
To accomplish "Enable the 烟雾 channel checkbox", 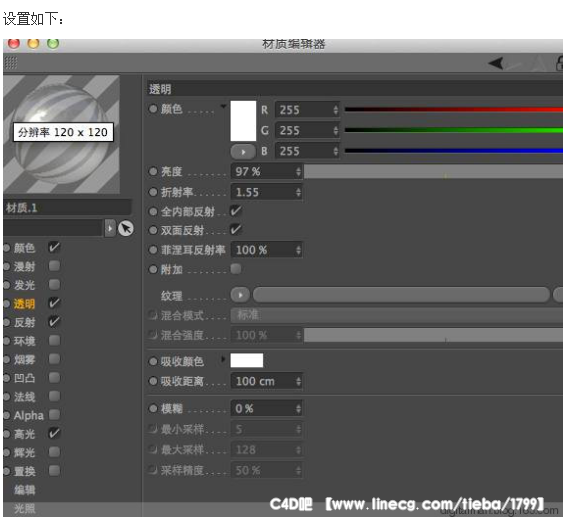I will [54, 359].
